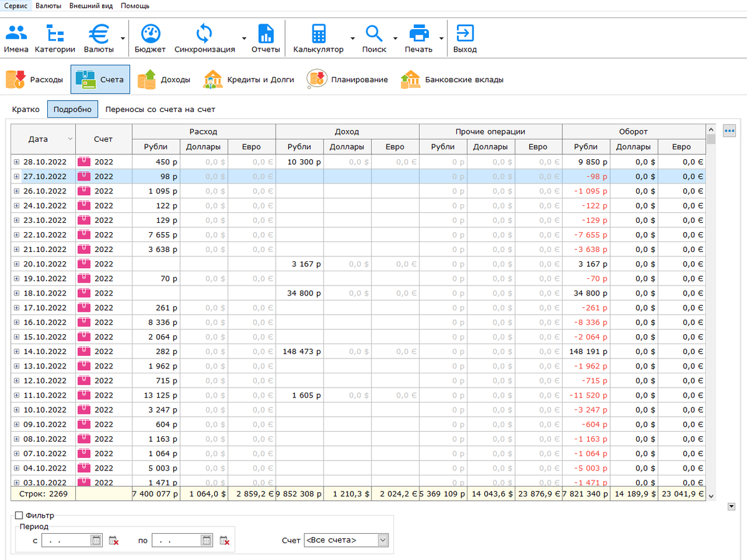The image size is (747, 560).
Task: Click account wallet icon in 14.10.2022 row
Action: pyautogui.click(x=84, y=352)
